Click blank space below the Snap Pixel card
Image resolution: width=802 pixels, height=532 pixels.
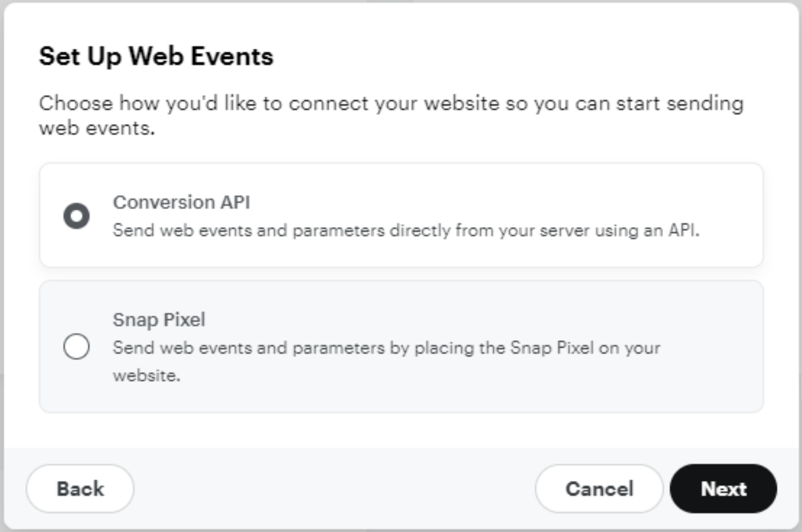401,430
